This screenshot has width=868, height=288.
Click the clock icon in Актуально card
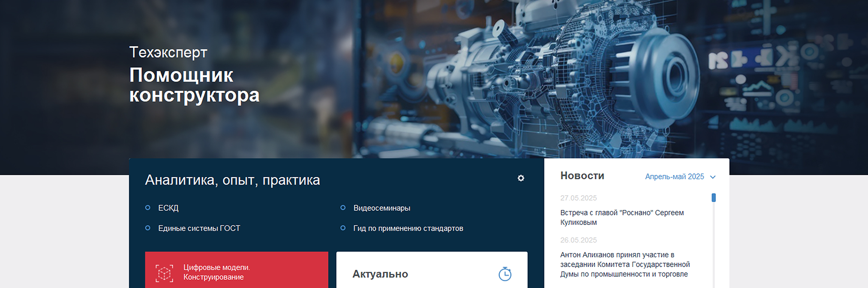pyautogui.click(x=505, y=274)
